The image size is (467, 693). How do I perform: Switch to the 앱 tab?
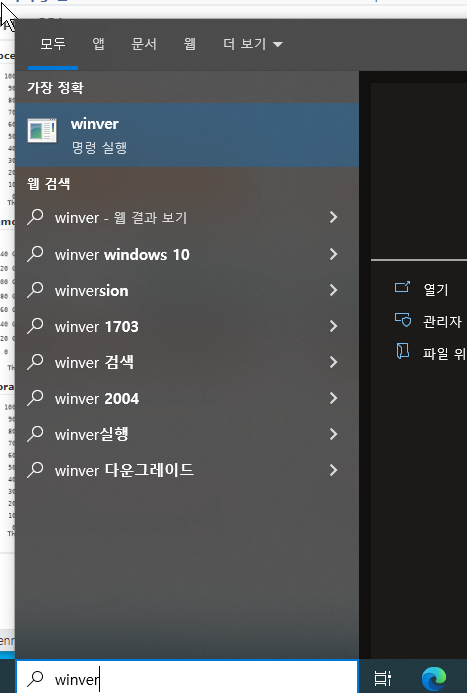(x=98, y=44)
